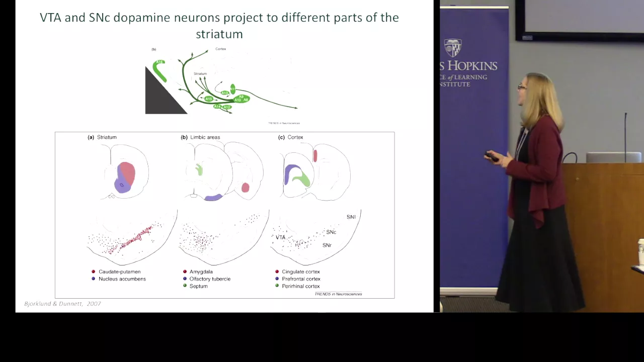This screenshot has height=362, width=644.
Task: Click the "(a) Striatum" panel heading
Action: click(x=102, y=137)
